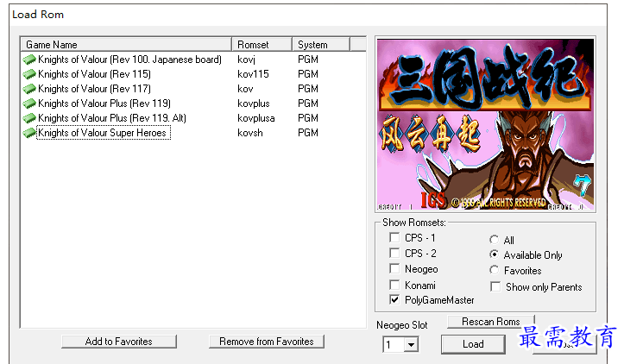This screenshot has width=624, height=364.
Task: Enable the CPS - 1 checkbox
Action: 394,238
